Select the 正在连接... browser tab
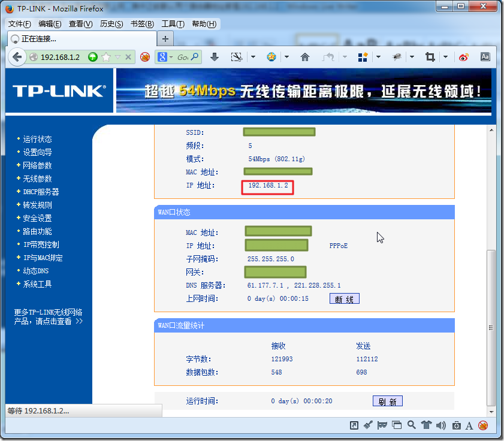 click(82, 39)
